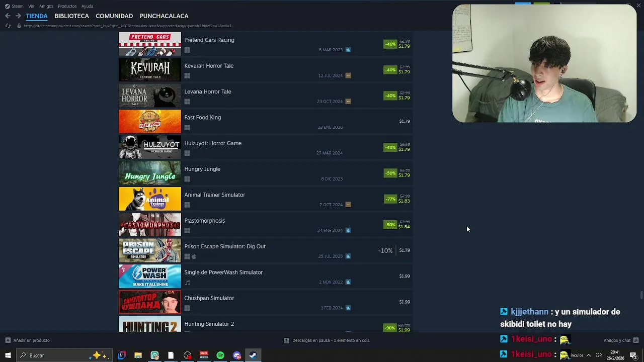Open the Windows notifications icon

point(633,355)
